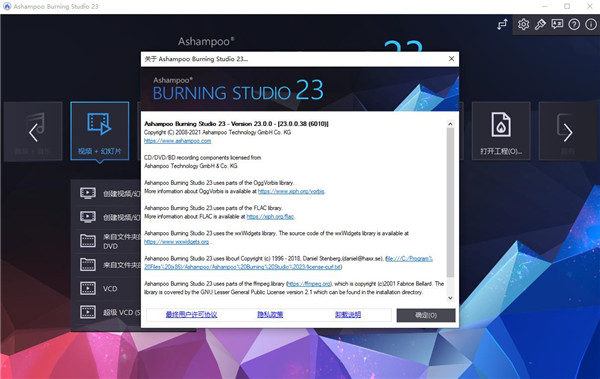This screenshot has height=379, width=600.
Task: Click the help question mark icon
Action: 574,25
